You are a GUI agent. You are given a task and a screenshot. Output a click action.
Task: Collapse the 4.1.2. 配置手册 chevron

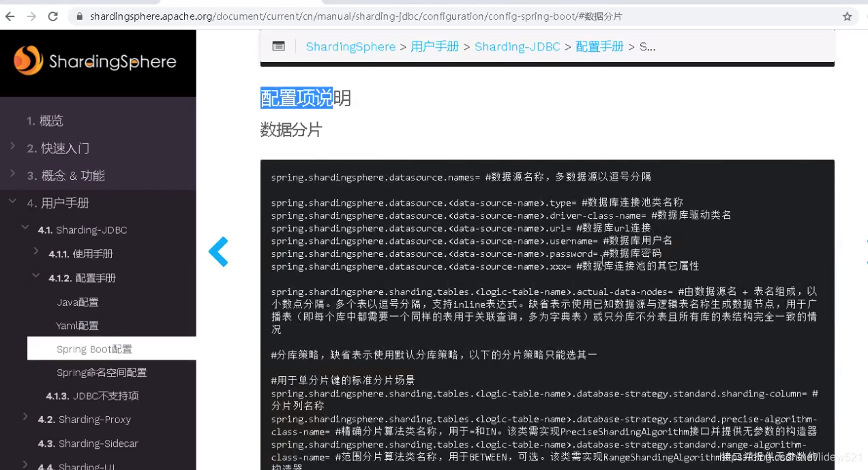[36, 277]
